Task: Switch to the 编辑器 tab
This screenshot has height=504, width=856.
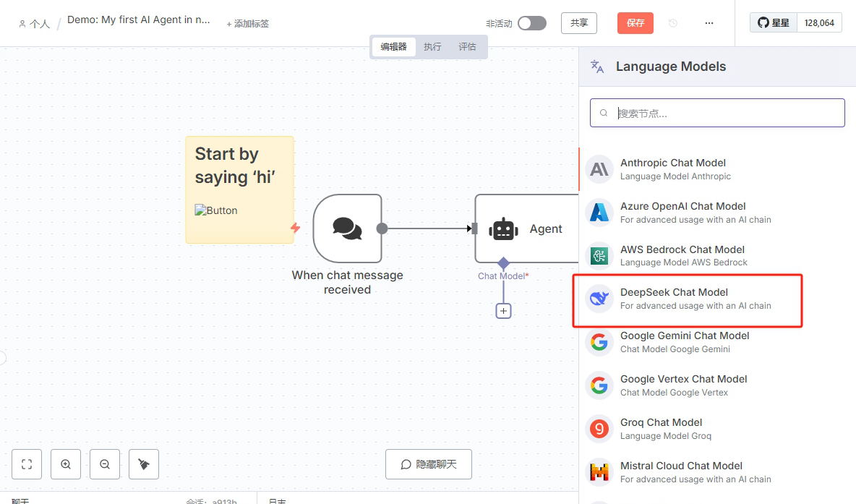Action: [x=393, y=47]
